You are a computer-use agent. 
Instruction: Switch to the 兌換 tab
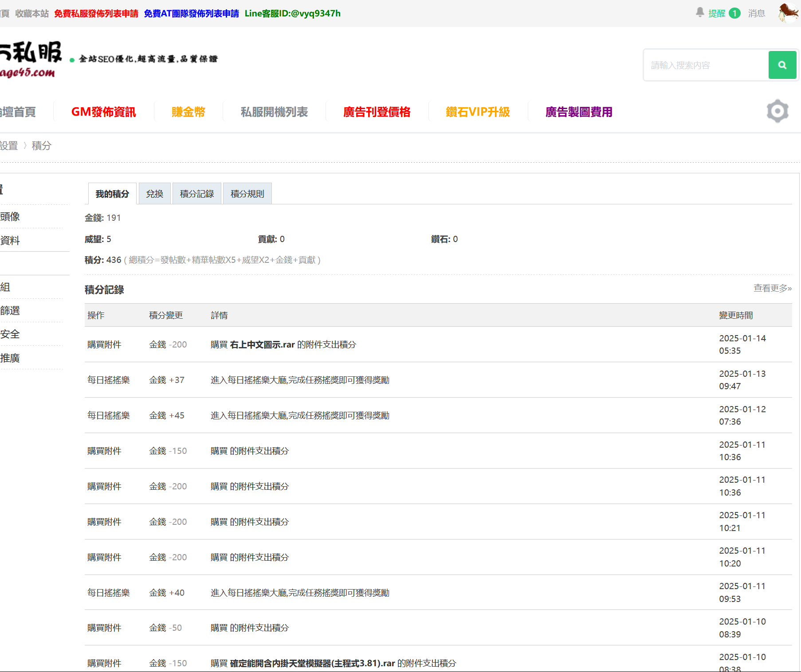[x=155, y=194]
